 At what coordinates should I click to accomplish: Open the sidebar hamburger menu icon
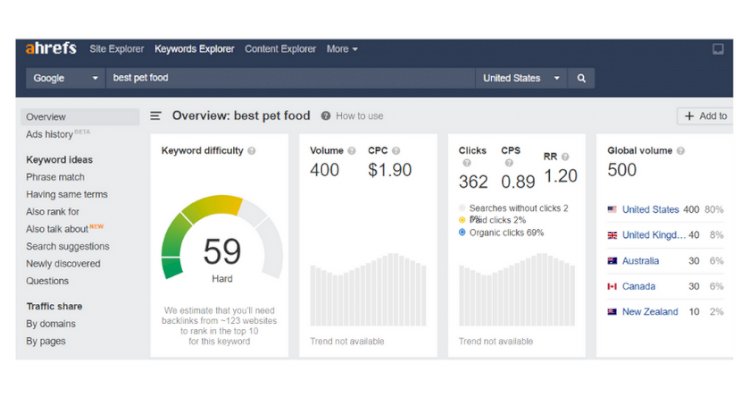click(x=155, y=116)
